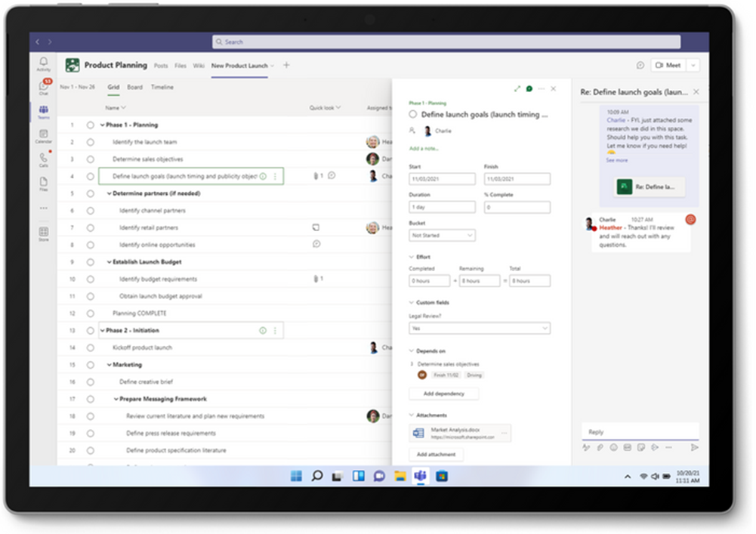Open the conversation icon on row 4
Viewport: 756px width, 534px height.
point(332,175)
